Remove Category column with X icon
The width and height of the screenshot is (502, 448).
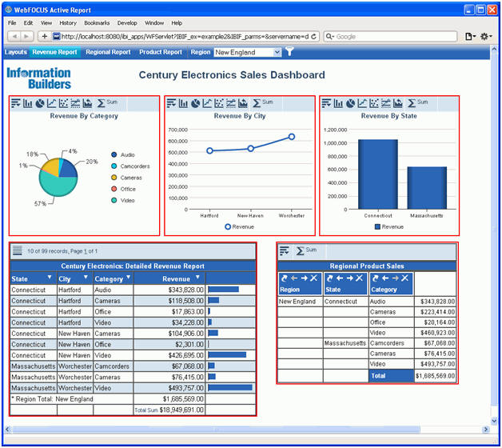pos(405,278)
